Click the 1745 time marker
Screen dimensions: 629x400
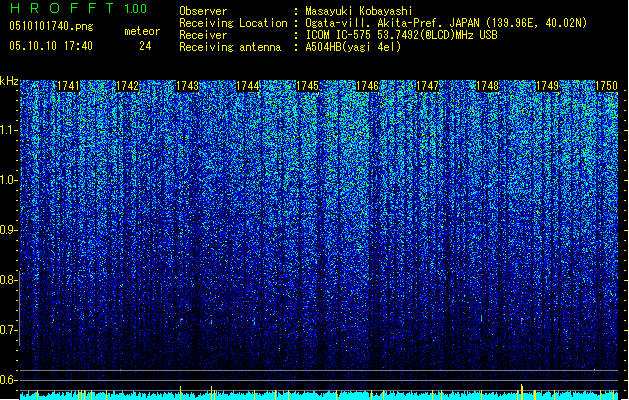tap(307, 86)
